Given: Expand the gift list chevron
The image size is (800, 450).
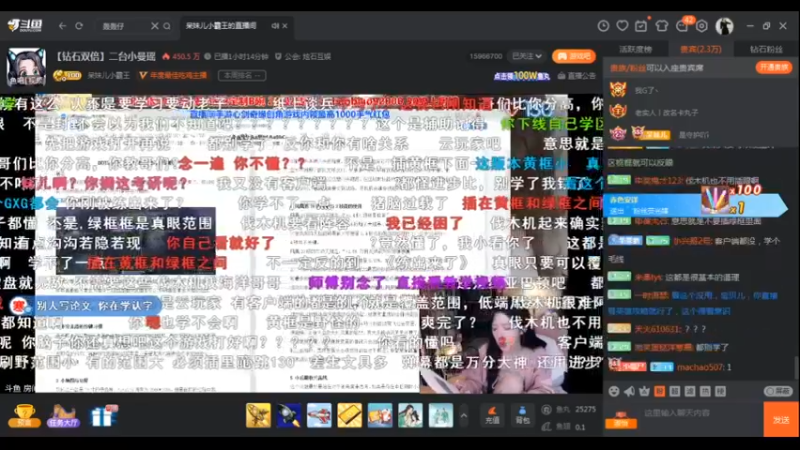Looking at the screenshot, I should tap(463, 415).
